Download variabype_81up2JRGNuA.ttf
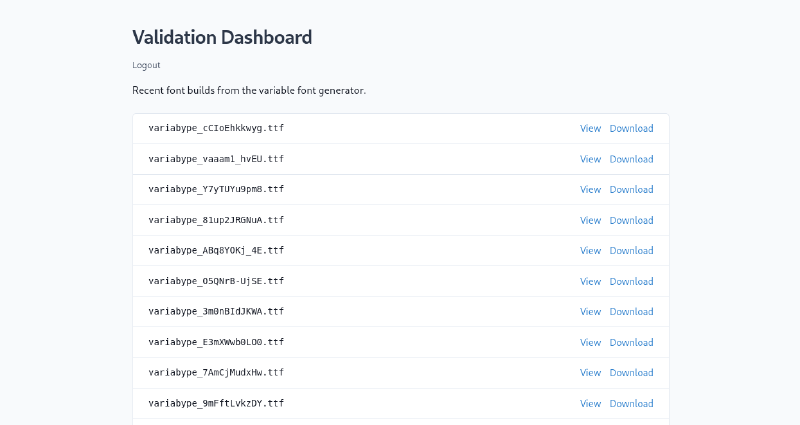 [x=631, y=220]
